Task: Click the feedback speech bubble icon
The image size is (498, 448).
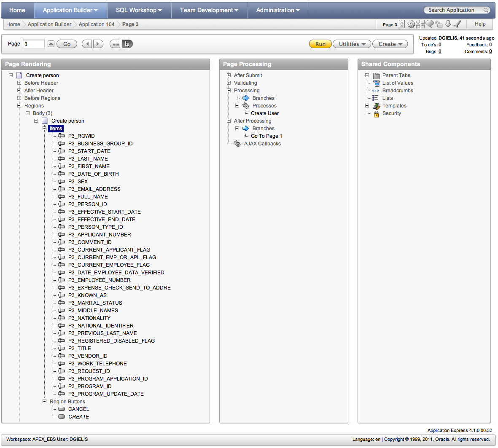Action: [x=430, y=24]
